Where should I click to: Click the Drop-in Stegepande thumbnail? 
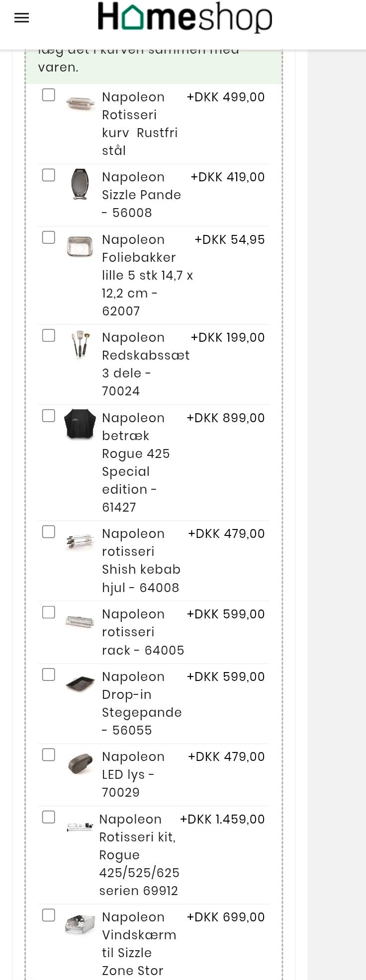(x=80, y=683)
